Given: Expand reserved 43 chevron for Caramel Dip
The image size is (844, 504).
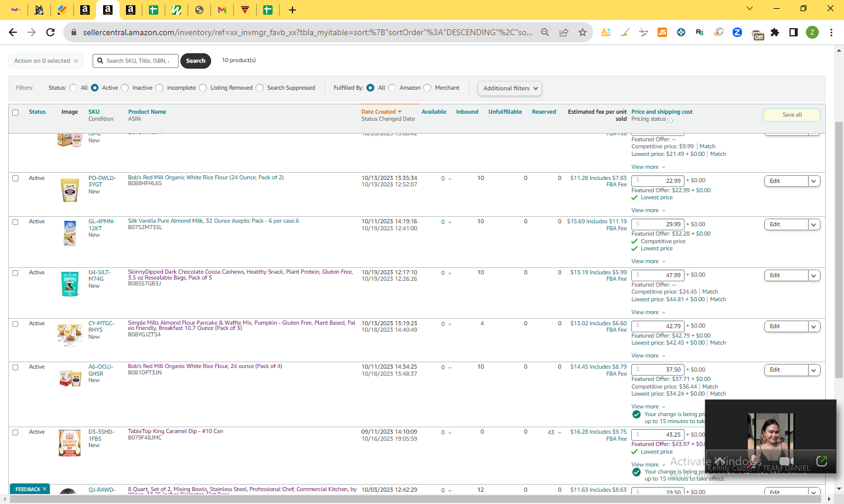Looking at the screenshot, I should [560, 433].
